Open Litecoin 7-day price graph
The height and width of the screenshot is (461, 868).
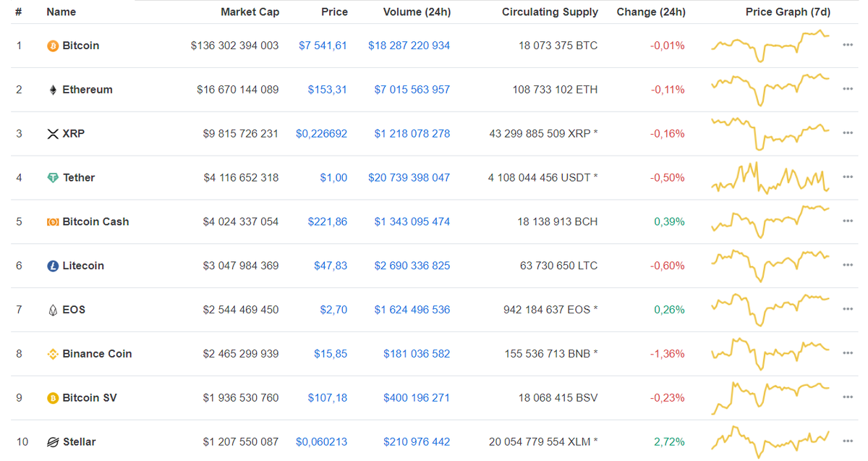coord(770,266)
